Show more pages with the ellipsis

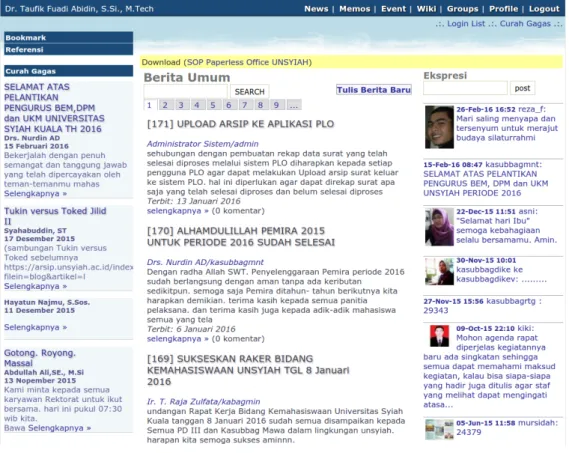tap(294, 105)
